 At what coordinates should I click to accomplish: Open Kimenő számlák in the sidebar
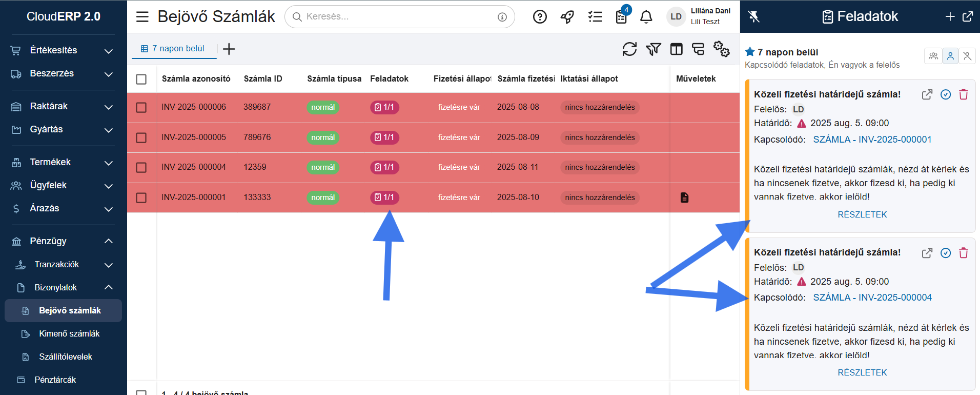69,333
